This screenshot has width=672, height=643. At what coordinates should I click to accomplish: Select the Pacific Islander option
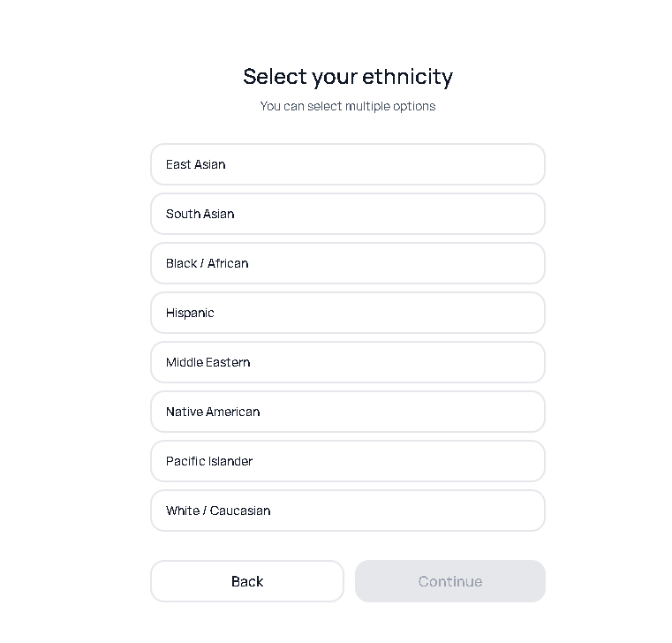(347, 461)
